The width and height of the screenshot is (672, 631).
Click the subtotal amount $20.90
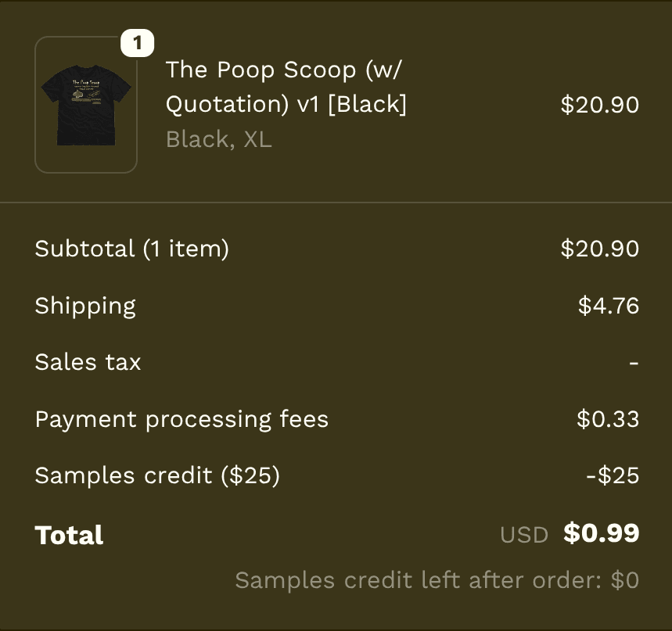600,249
